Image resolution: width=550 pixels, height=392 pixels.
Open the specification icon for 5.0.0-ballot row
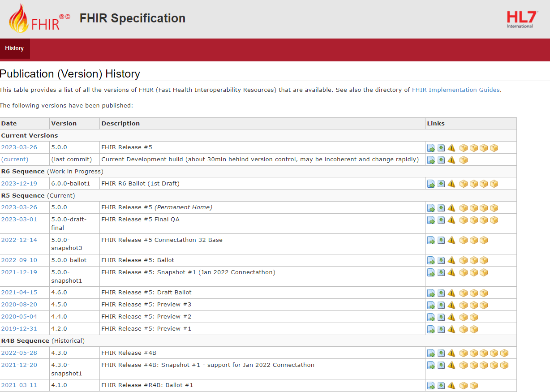[431, 260]
